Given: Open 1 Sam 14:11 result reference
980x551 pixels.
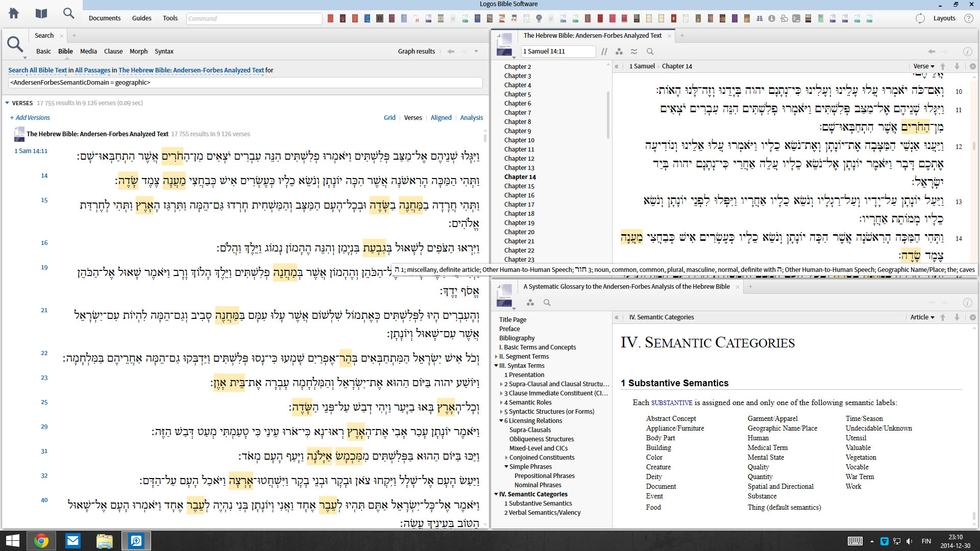Looking at the screenshot, I should 31,151.
